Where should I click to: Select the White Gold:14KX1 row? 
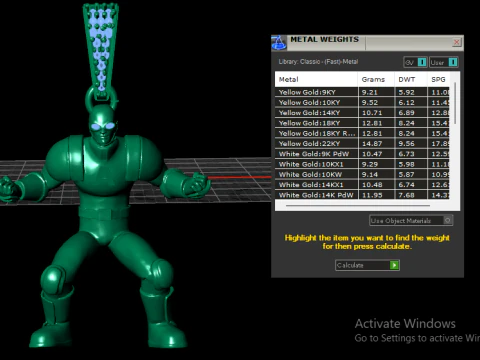click(x=362, y=185)
